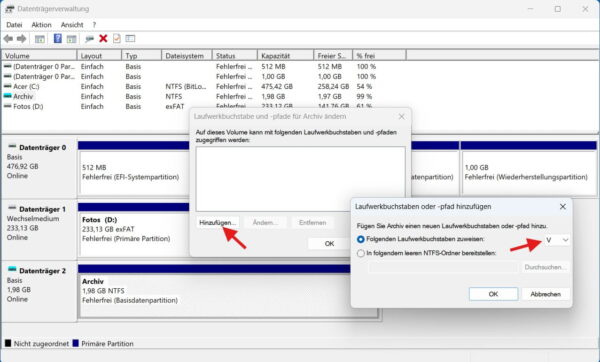Sort by the Dateisystem column header

coord(187,56)
